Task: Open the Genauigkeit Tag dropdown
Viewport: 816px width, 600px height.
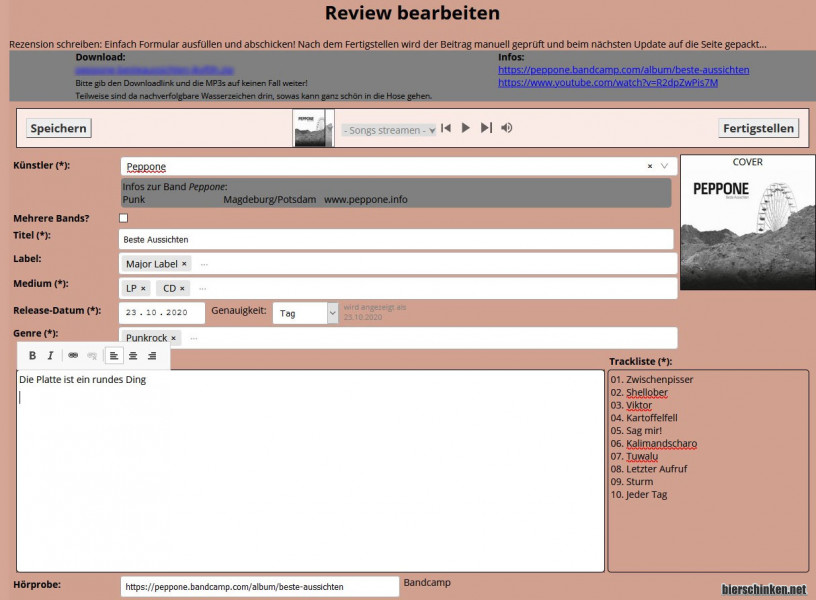Action: (305, 313)
